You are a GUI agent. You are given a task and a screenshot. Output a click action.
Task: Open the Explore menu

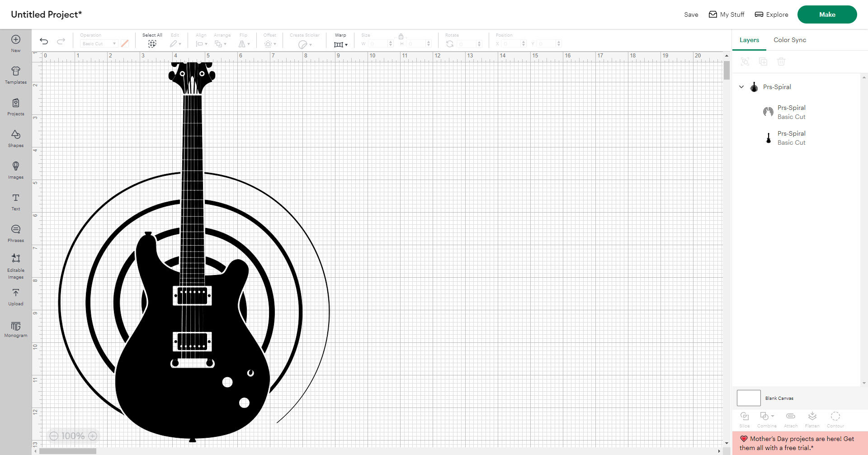coord(771,14)
